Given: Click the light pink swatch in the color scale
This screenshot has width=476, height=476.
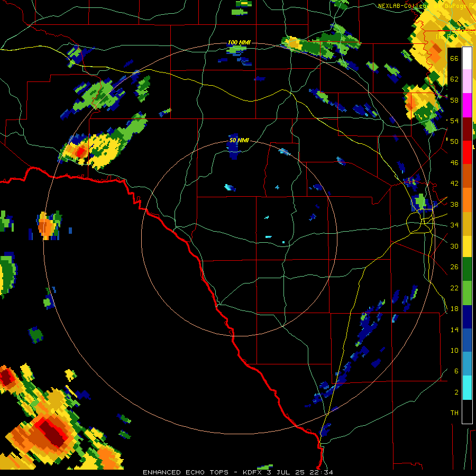Looking at the screenshot, I should [x=467, y=81].
